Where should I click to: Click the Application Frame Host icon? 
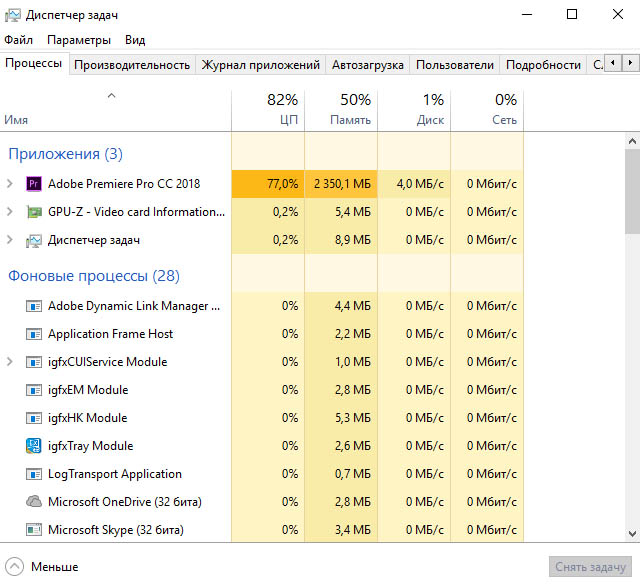(x=34, y=334)
